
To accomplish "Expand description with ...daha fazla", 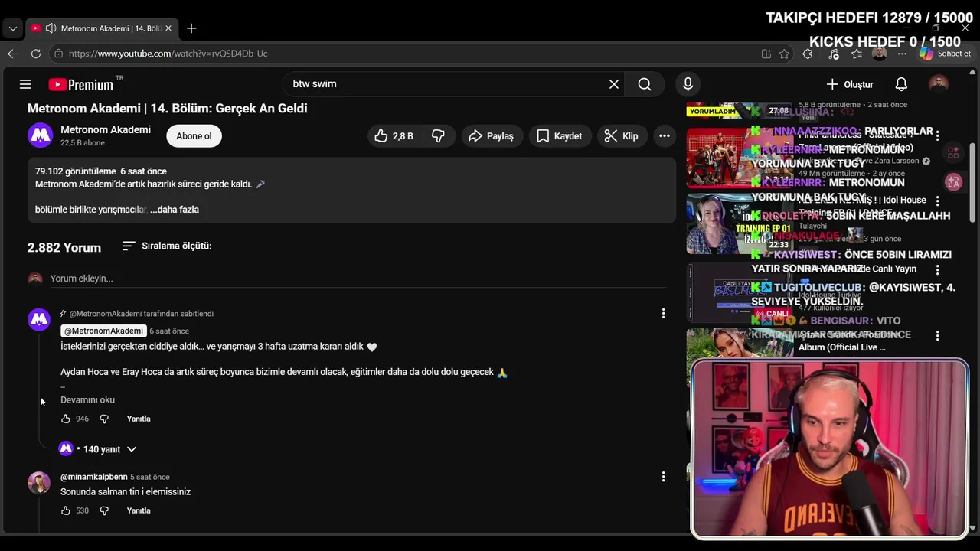I will pos(175,210).
